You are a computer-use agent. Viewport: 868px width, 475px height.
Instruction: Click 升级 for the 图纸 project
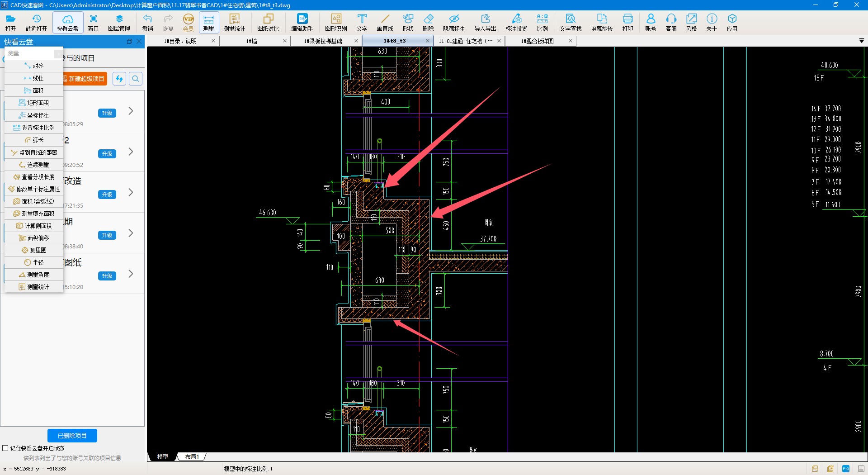(x=107, y=276)
